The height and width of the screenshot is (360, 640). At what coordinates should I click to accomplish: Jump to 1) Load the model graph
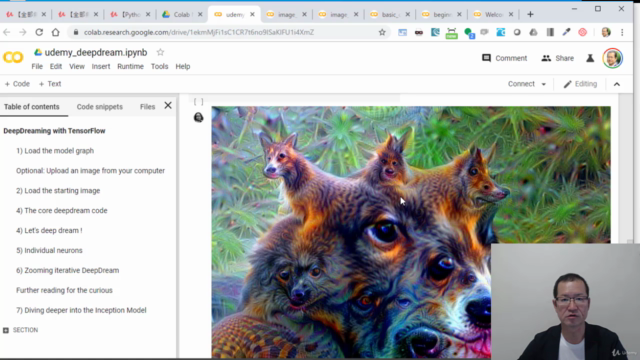(x=55, y=151)
